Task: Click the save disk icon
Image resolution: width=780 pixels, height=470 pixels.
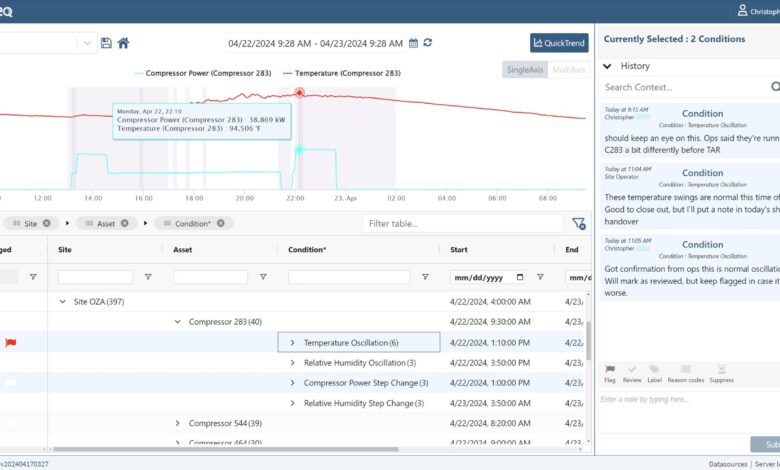Action: [x=106, y=43]
